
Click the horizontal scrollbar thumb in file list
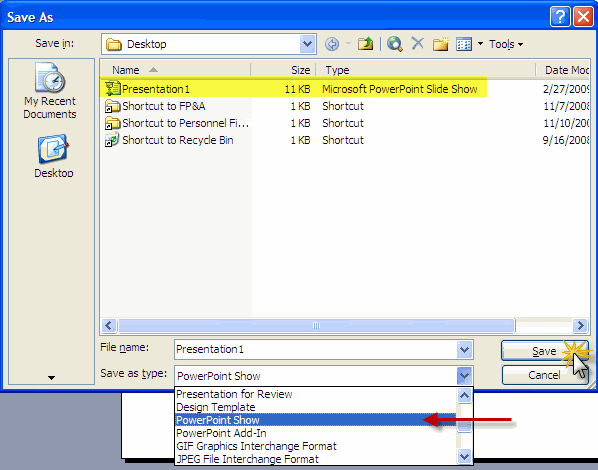[317, 325]
